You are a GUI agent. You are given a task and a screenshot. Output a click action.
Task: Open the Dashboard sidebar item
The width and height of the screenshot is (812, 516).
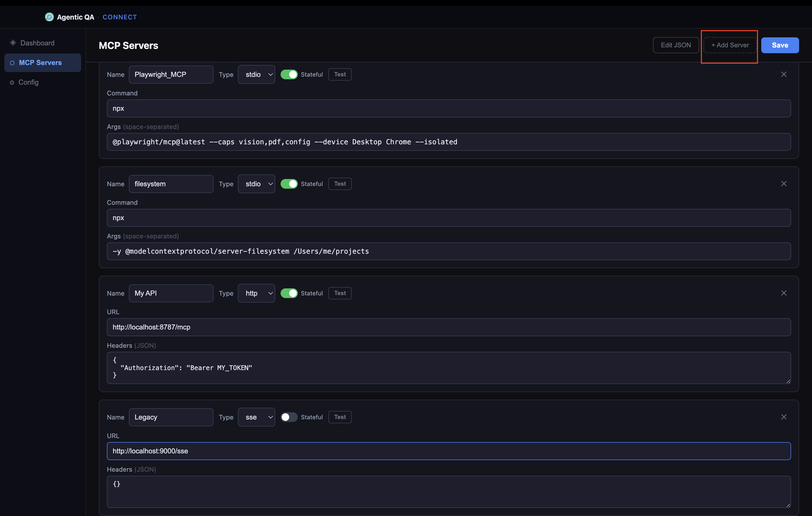43,43
